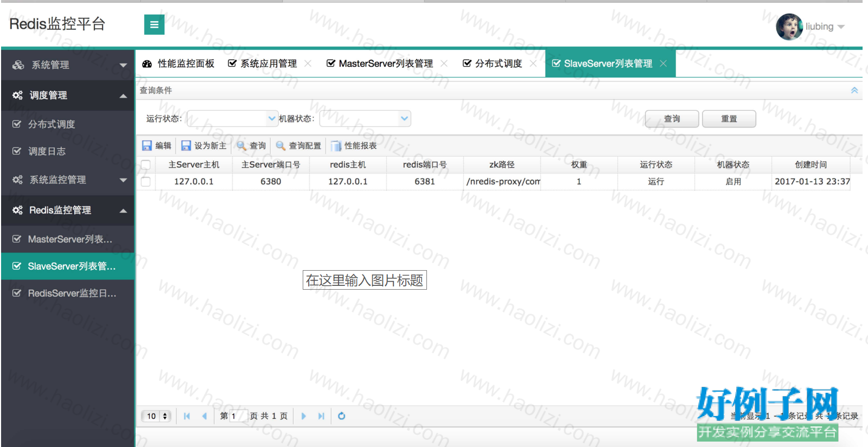
Task: Sort by 创建时间 column header
Action: [x=810, y=164]
